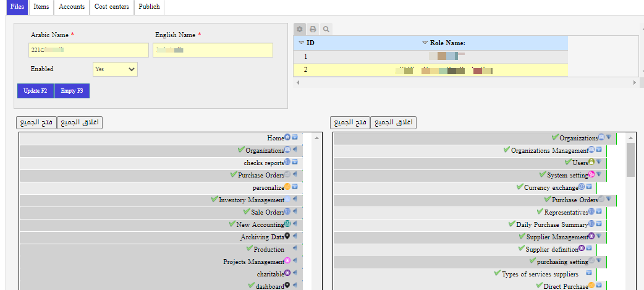Click the Empty F3 button
644x290 pixels.
click(72, 91)
